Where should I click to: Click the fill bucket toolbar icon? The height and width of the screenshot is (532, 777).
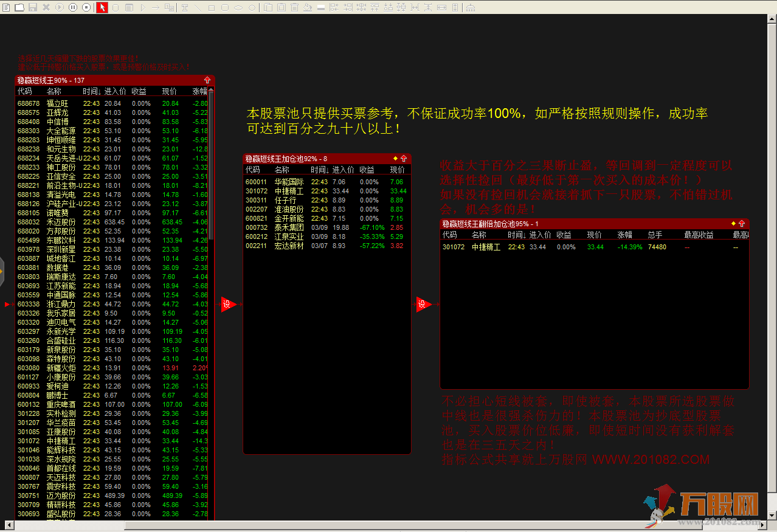point(308,7)
